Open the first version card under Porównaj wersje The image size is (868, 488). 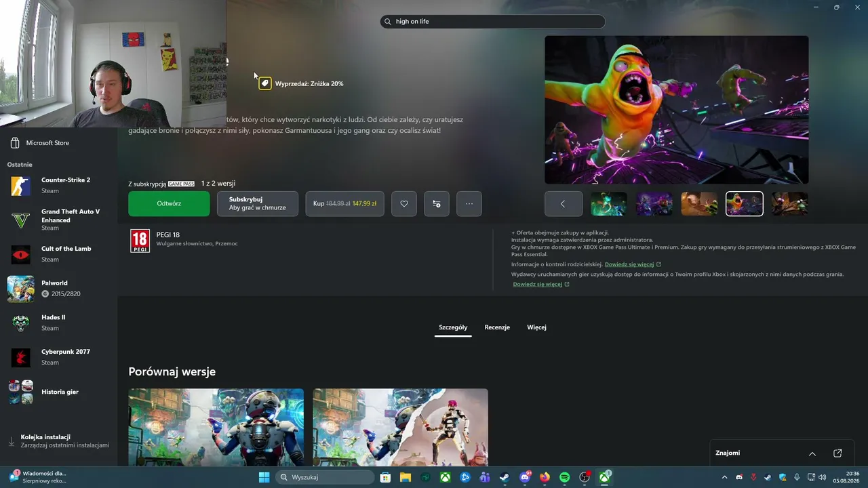[x=216, y=427]
